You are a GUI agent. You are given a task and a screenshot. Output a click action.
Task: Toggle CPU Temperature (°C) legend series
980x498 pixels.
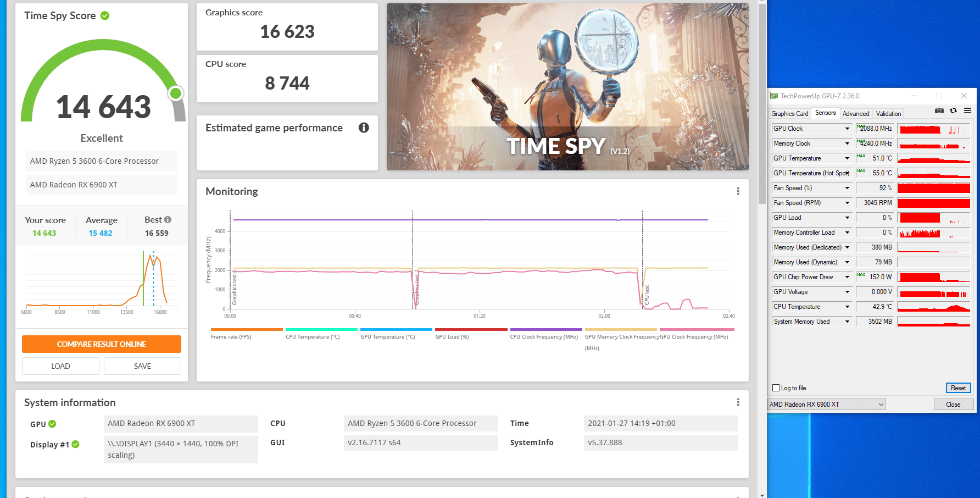coord(321,333)
